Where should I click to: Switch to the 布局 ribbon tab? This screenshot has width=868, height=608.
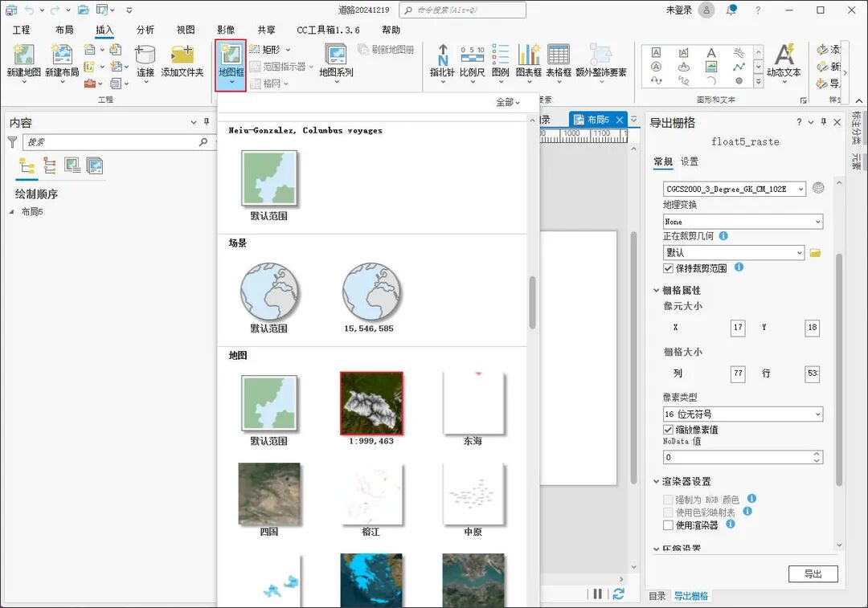(x=64, y=30)
